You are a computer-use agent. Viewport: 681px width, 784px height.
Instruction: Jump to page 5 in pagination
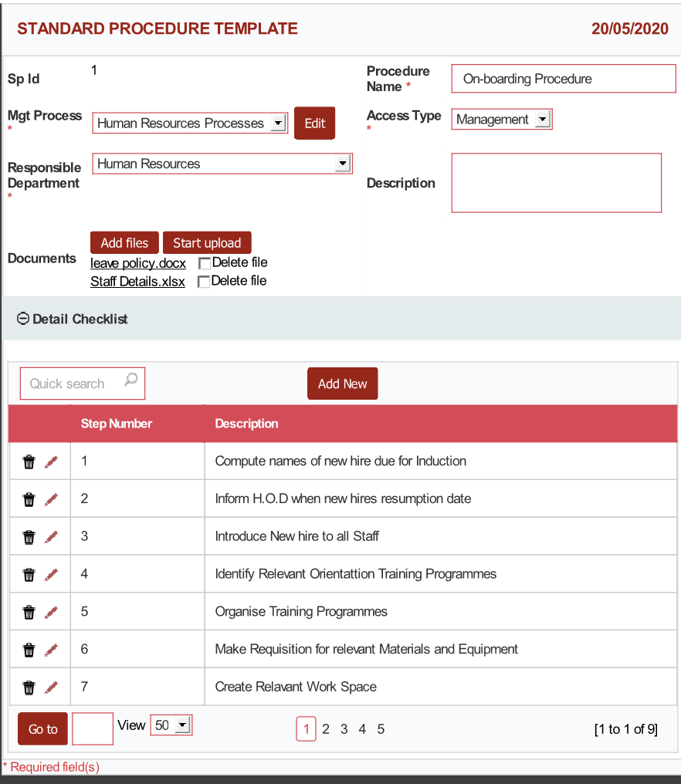tap(381, 729)
